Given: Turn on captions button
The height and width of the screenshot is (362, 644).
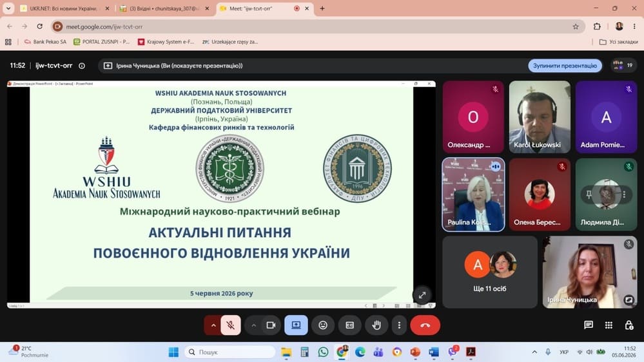Looking at the screenshot, I should [350, 325].
